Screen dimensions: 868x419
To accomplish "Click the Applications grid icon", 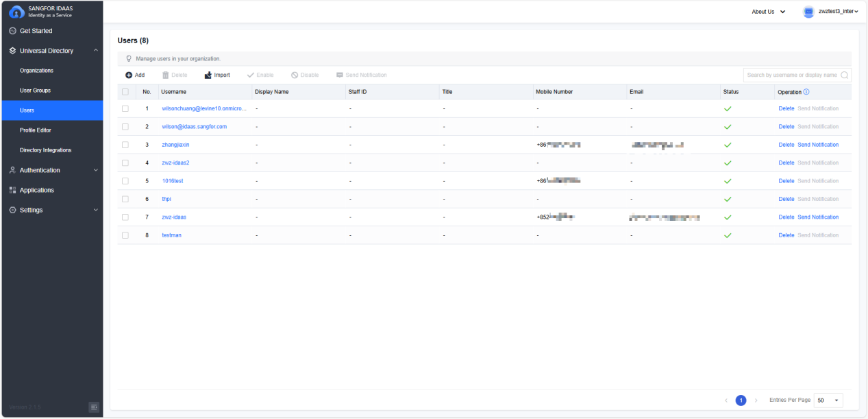I will pos(13,190).
